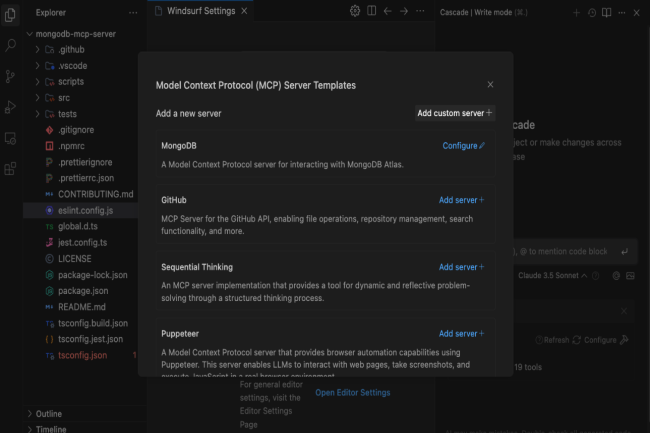Expand the .github folder
Image resolution: width=650 pixels, height=433 pixels.
tap(70, 49)
